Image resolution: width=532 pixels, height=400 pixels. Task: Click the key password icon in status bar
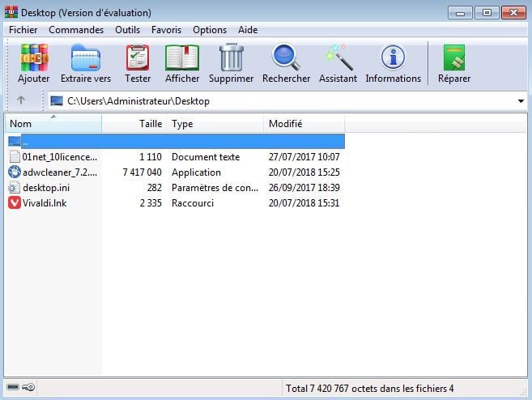(x=28, y=387)
